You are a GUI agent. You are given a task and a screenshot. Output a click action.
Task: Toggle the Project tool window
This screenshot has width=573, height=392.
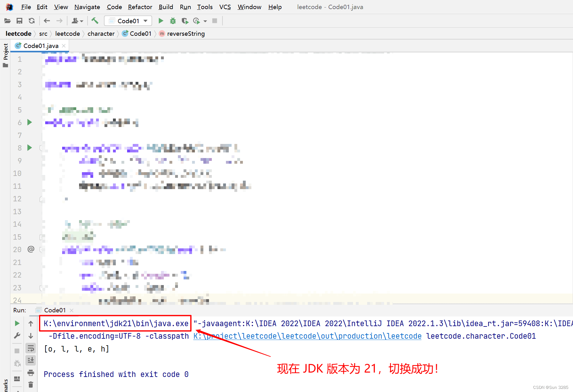point(5,55)
